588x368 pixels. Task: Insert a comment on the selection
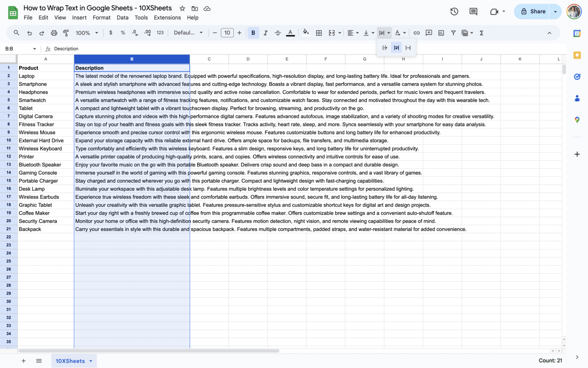(x=429, y=33)
